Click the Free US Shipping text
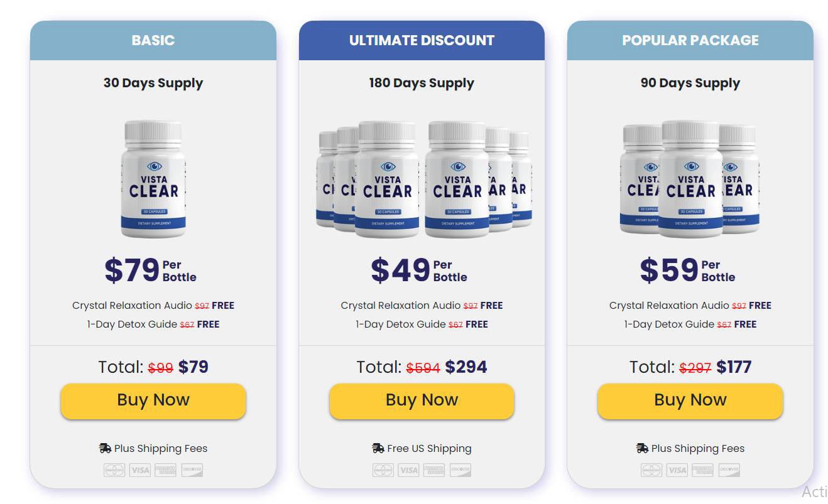The width and height of the screenshot is (828, 504). (x=429, y=448)
